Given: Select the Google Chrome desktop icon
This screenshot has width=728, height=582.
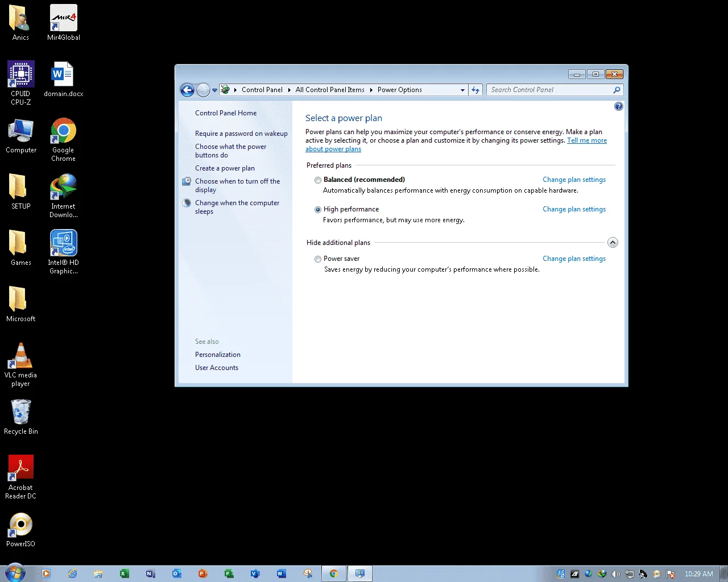Looking at the screenshot, I should point(64,140).
